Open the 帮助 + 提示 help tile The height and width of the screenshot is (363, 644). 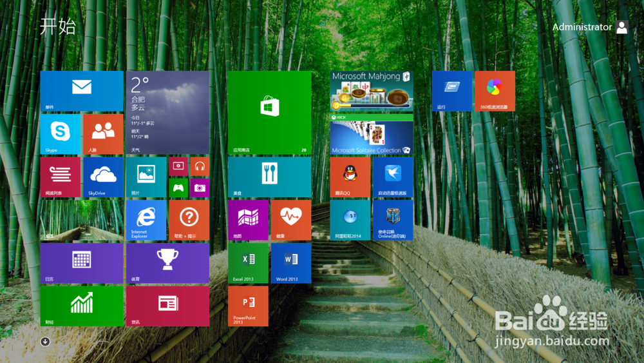tap(189, 220)
